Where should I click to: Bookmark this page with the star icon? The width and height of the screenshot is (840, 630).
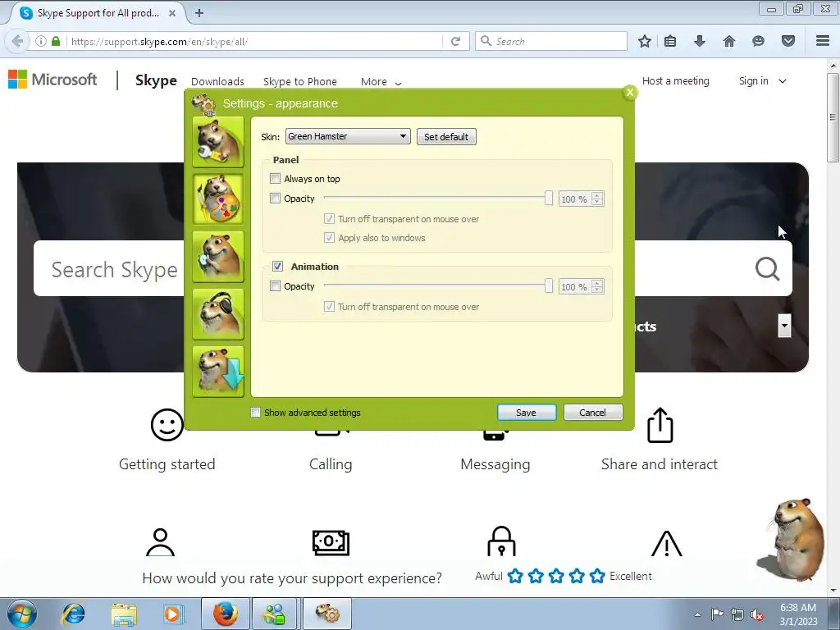[x=645, y=41]
